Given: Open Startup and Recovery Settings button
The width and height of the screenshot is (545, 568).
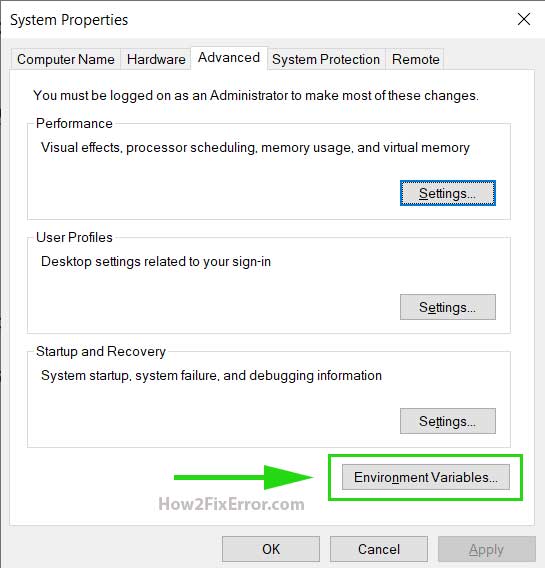Looking at the screenshot, I should point(448,421).
